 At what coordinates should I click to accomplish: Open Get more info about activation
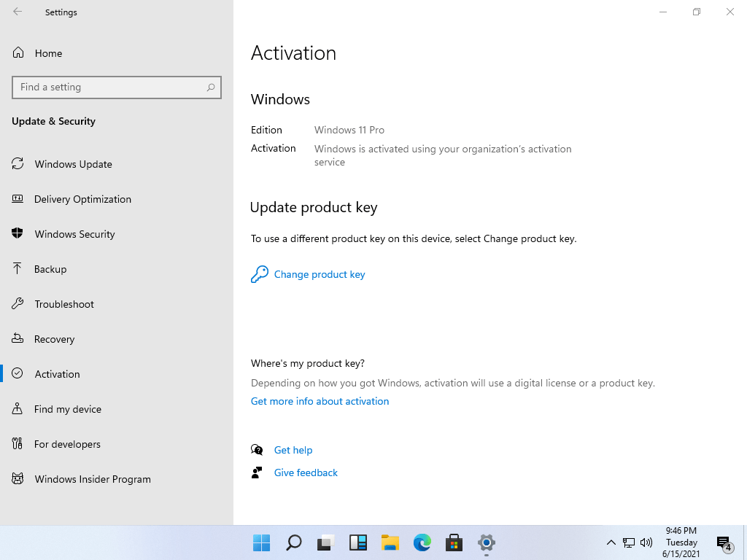(320, 401)
